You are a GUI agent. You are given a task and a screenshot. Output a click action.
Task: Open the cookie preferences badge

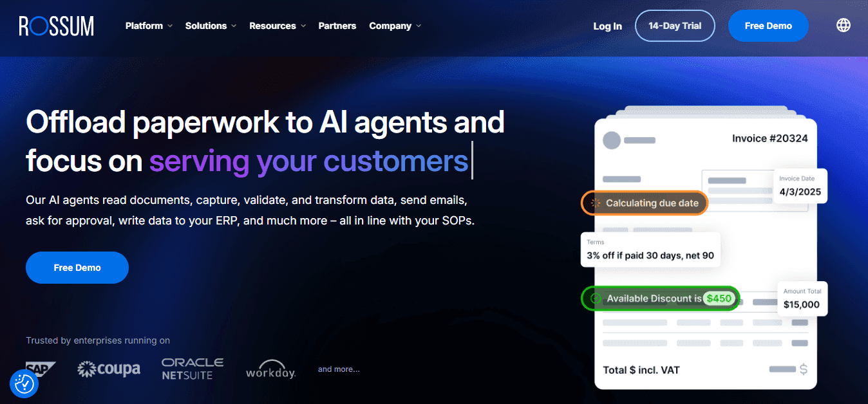coord(24,384)
